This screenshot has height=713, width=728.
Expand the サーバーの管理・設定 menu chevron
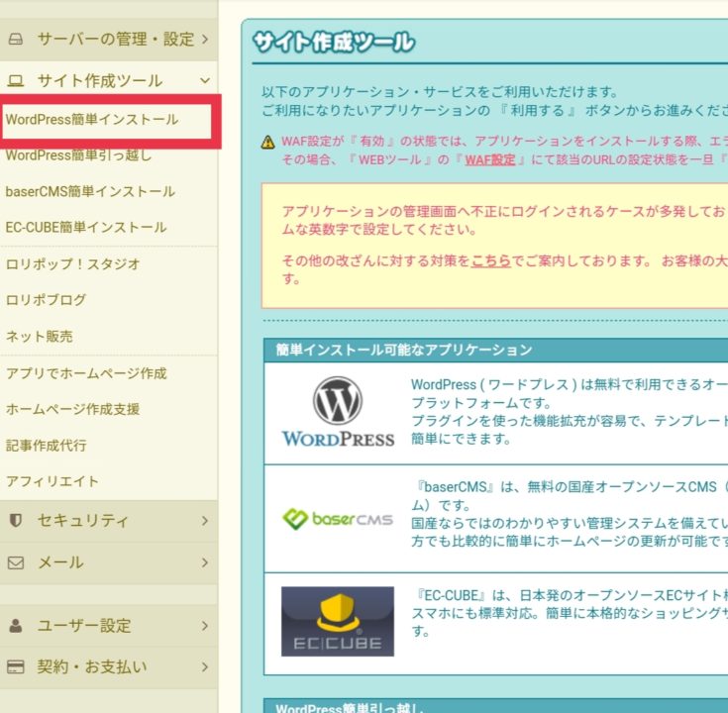coord(204,40)
